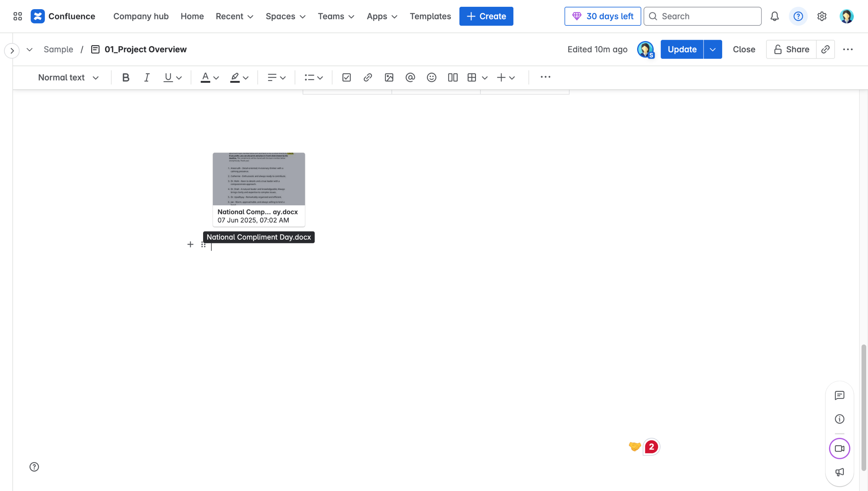The height and width of the screenshot is (491, 868).
Task: Click the mention (@) icon
Action: click(x=410, y=77)
